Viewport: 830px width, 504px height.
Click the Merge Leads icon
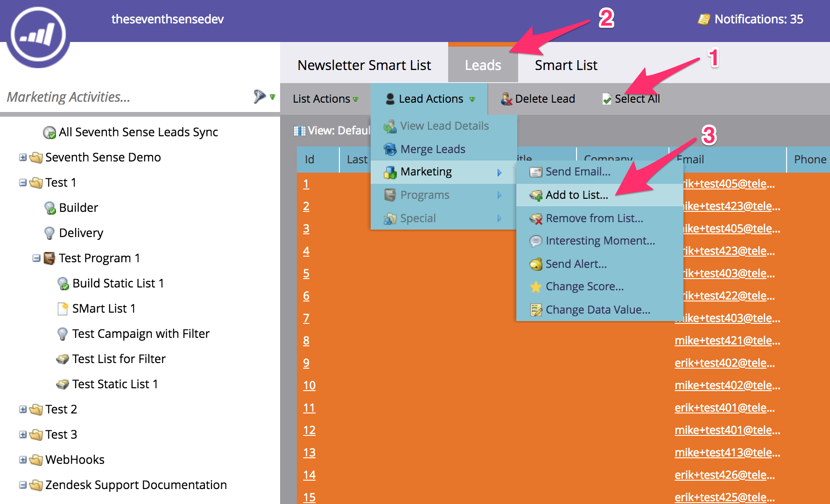pyautogui.click(x=390, y=149)
